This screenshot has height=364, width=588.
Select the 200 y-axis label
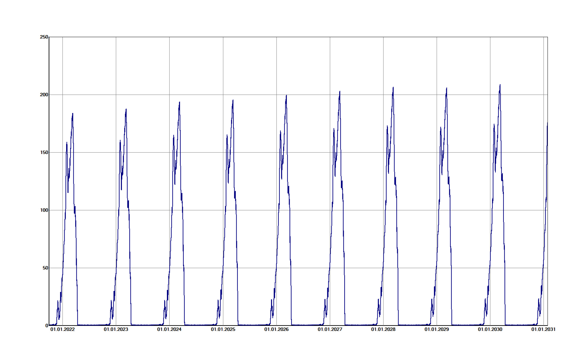(44, 95)
